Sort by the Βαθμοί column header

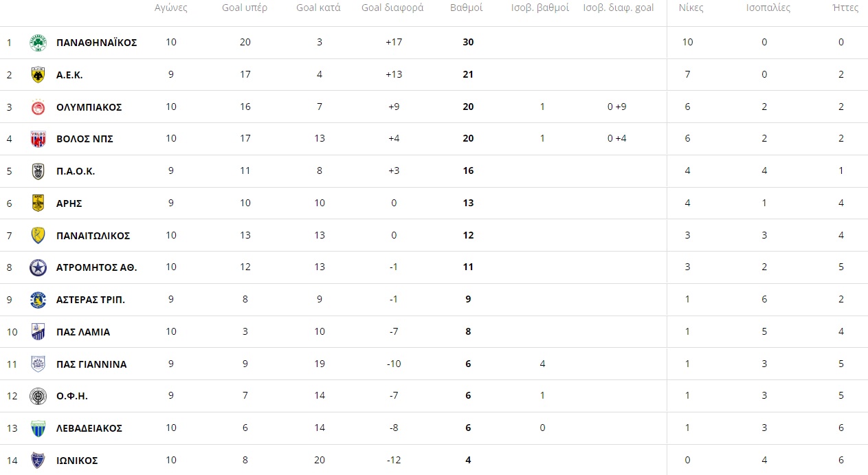coord(467,8)
